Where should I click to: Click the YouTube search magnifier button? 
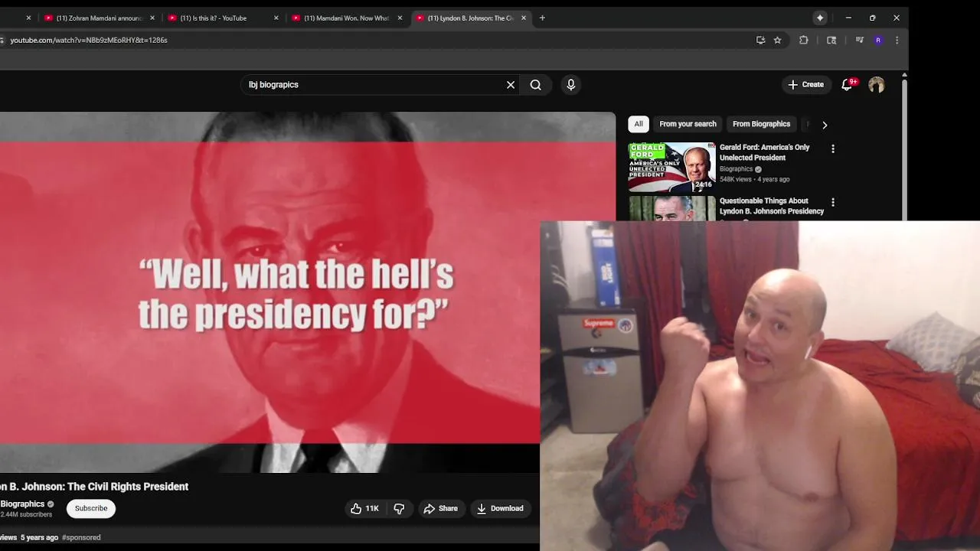536,85
